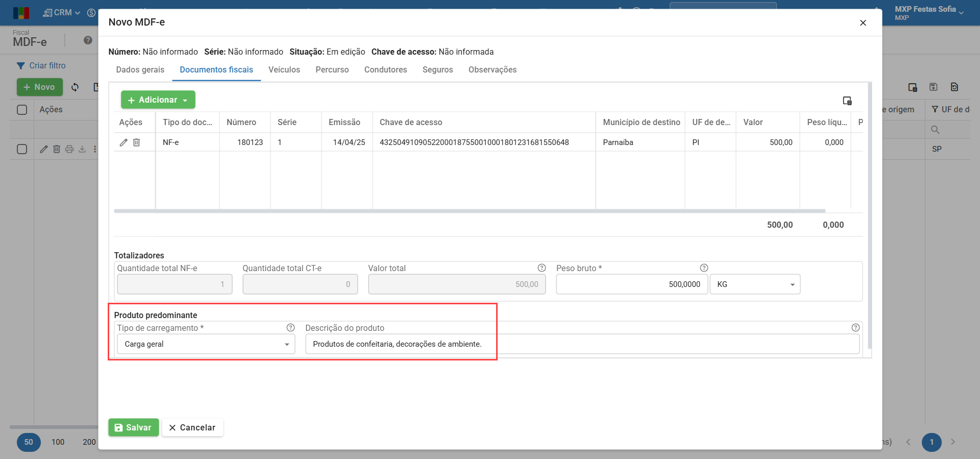Expand the CRM menu in the top bar

tap(62, 13)
